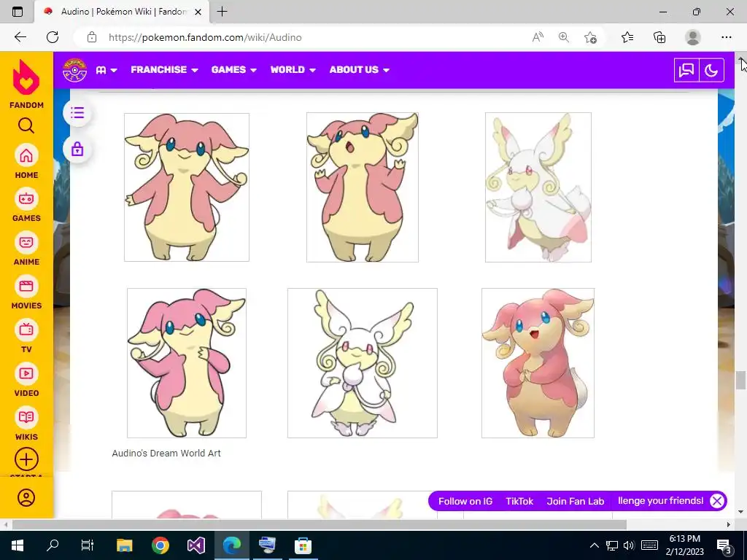Open browser Collections icon

tap(659, 37)
